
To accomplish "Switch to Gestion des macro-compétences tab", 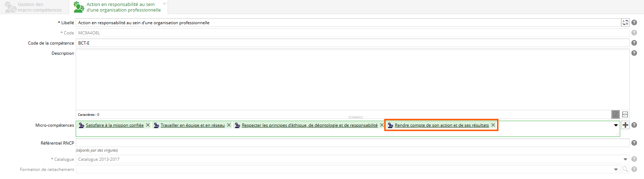I will coord(34,7).
